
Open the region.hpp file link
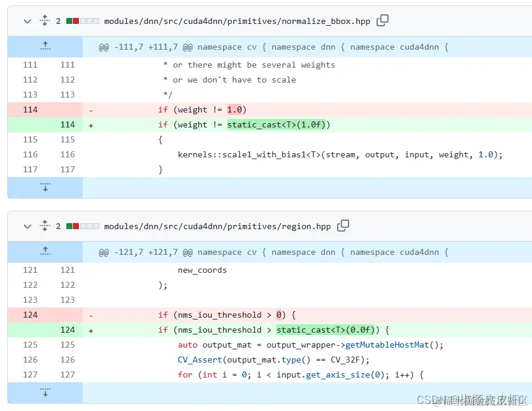[217, 227]
